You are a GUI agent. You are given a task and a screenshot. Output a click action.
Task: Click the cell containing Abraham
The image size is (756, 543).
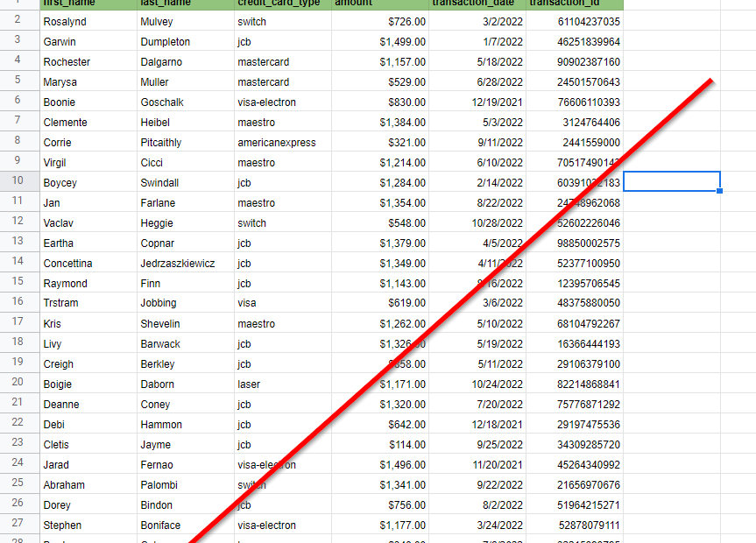(88, 484)
